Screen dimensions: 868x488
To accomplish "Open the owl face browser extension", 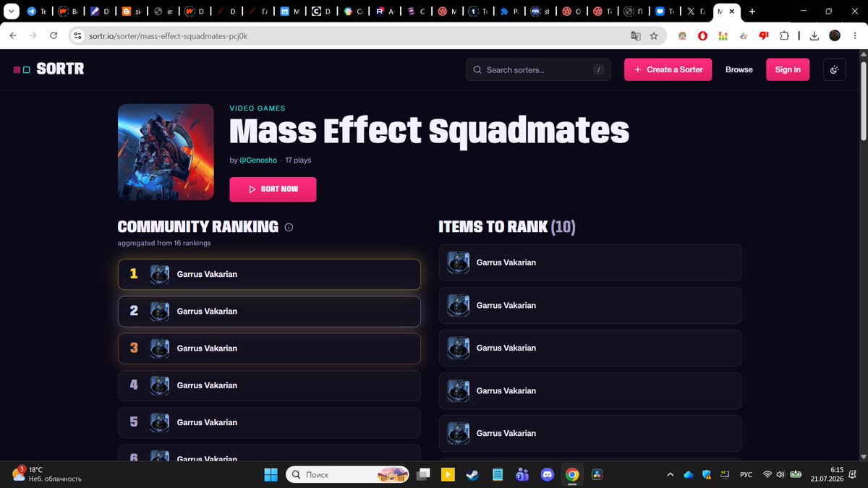I will (682, 35).
